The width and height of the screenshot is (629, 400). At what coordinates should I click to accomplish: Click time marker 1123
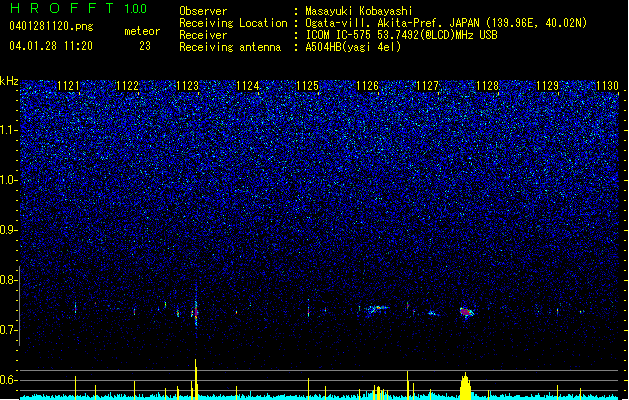tap(188, 86)
